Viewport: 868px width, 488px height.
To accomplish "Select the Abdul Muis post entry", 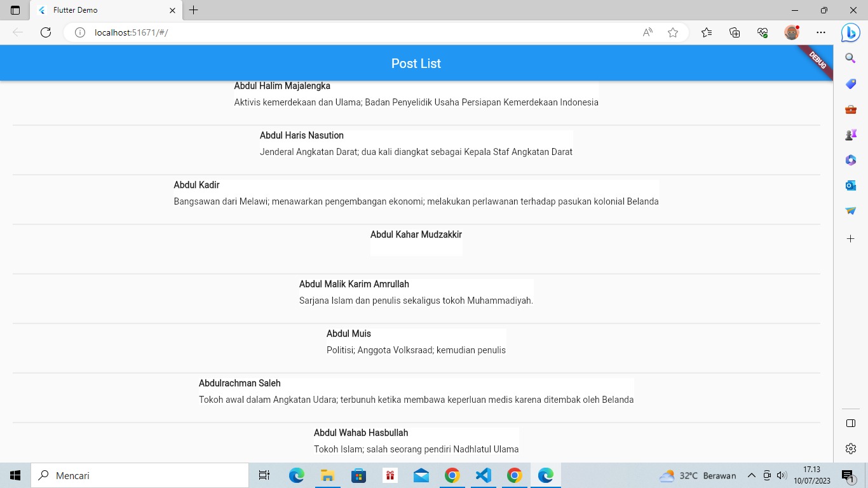I will [x=416, y=341].
